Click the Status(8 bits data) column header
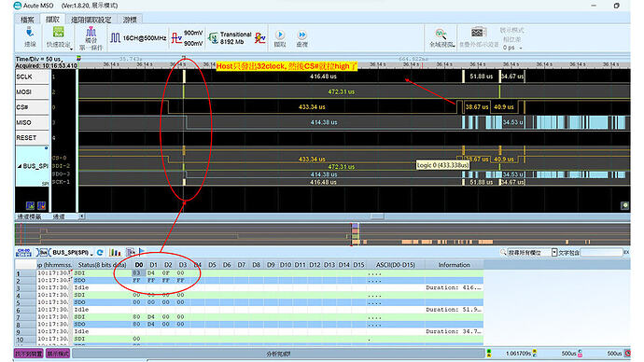The image size is (644, 362). [x=102, y=265]
